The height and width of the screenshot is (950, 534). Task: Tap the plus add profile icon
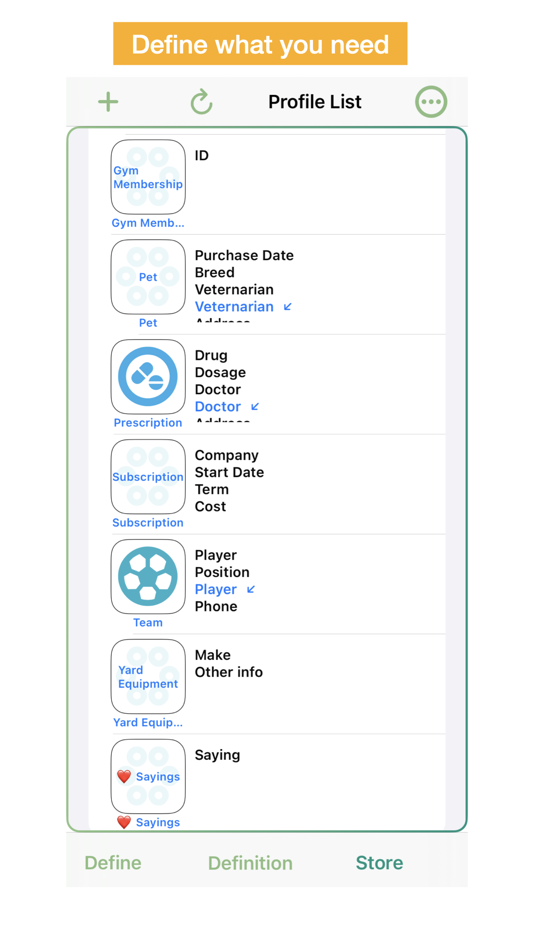[x=108, y=102]
